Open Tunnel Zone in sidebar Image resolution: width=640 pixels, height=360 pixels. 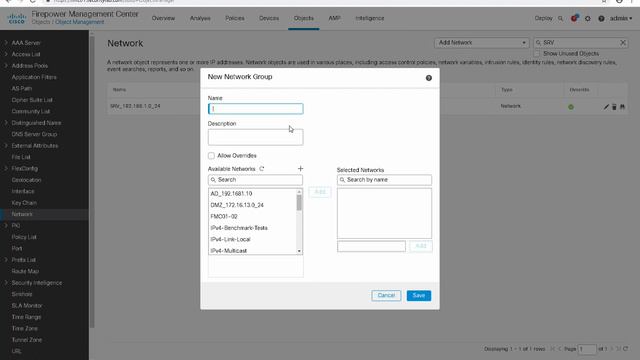click(x=27, y=340)
